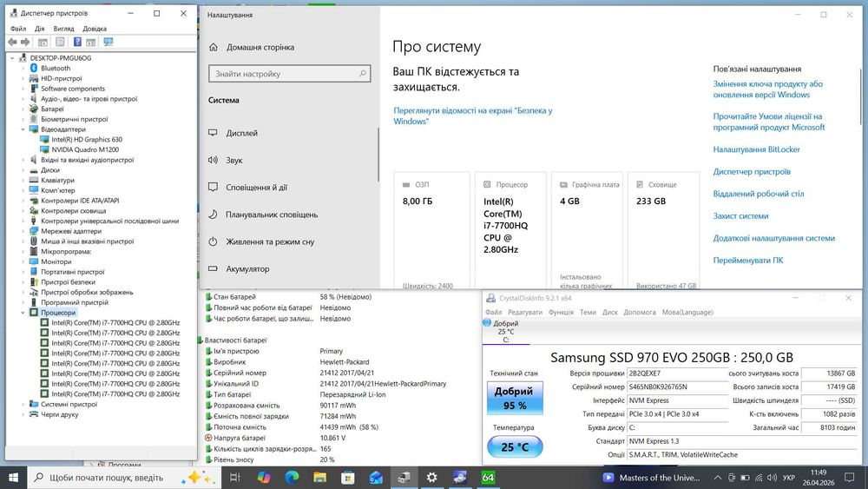Expand Мережеві адаптери tree node
The image size is (868, 489).
click(23, 231)
